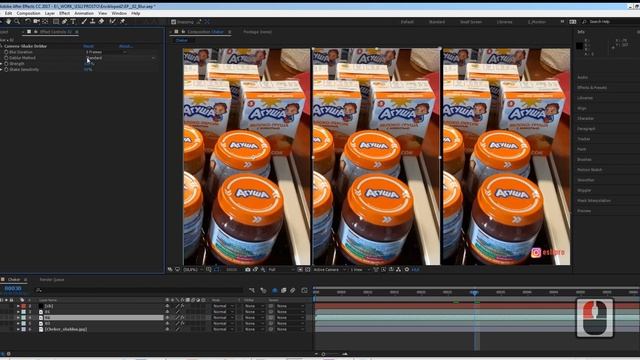Screen dimensions: 640x360
Task: Open Active Camera view dropdown
Action: pyautogui.click(x=330, y=269)
